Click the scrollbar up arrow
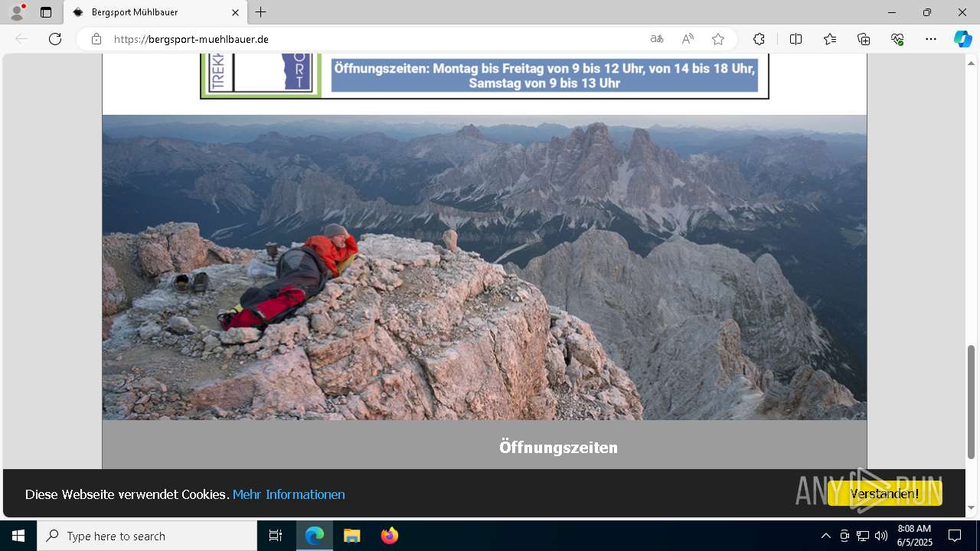980x551 pixels. 971,62
